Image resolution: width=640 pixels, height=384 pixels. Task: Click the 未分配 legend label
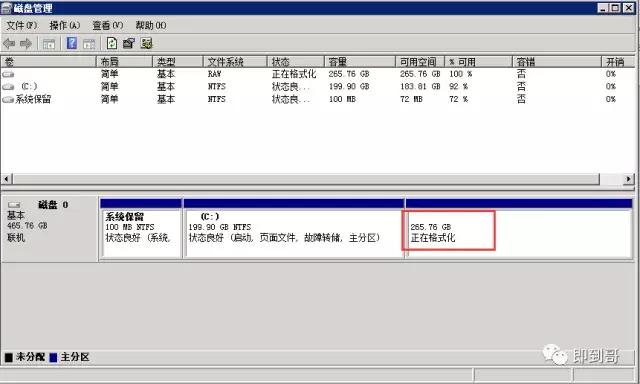[x=31, y=357]
